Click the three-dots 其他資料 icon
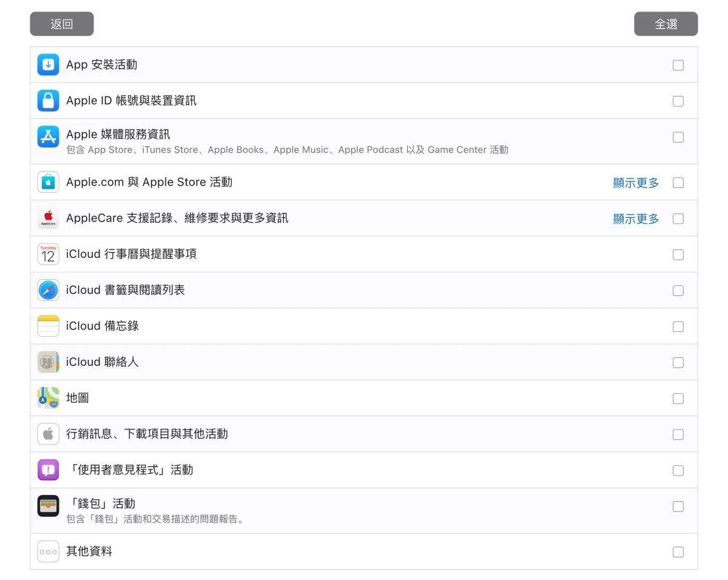Viewport: 728px width, 580px height. 48,551
